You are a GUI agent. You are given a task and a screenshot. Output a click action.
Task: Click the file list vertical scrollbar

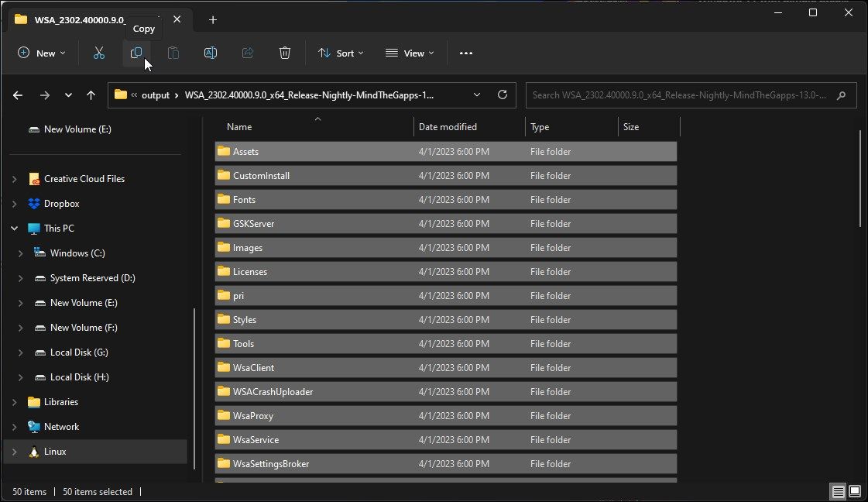point(859,178)
